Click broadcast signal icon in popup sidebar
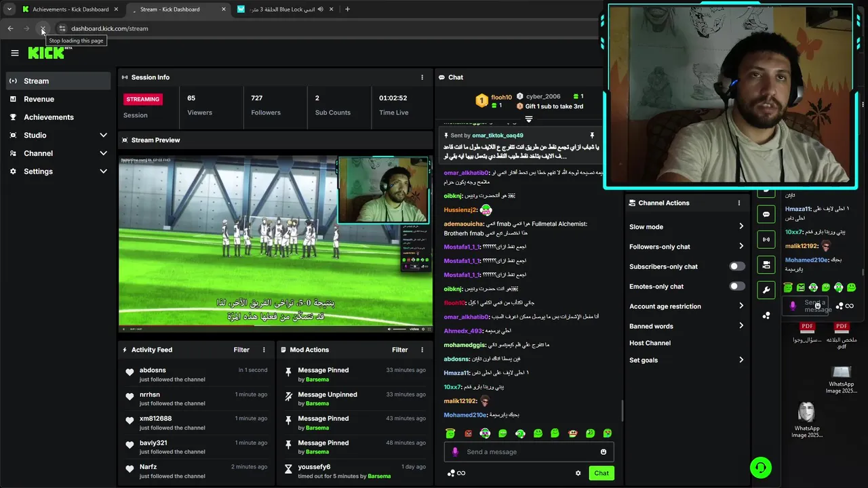Image resolution: width=868 pixels, height=488 pixels. pos(766,239)
